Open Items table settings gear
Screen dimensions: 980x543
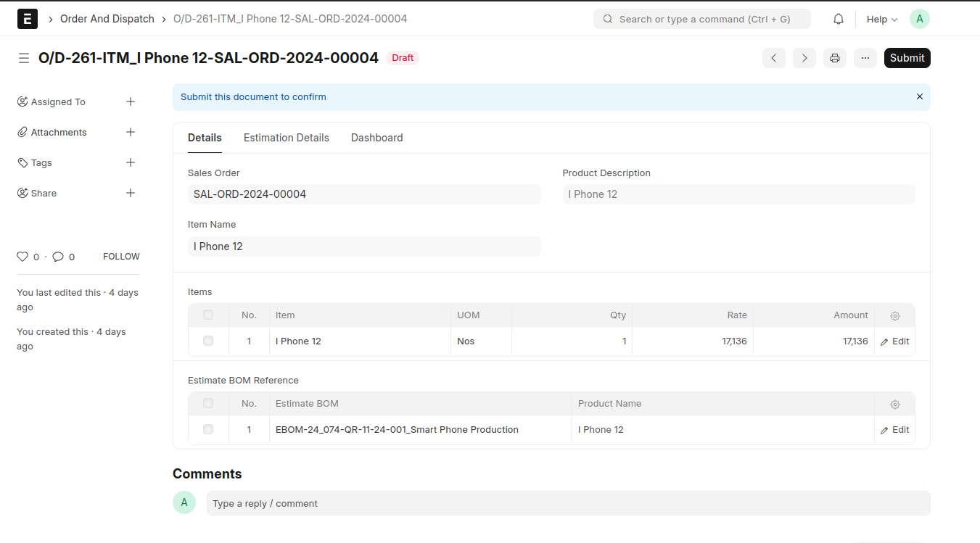(x=895, y=316)
